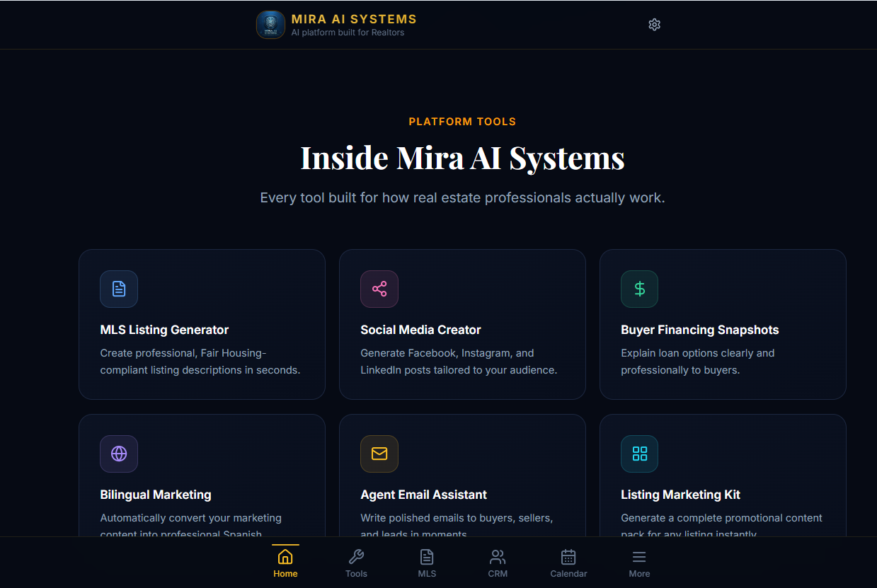The width and height of the screenshot is (877, 588).
Task: Click the MLS document icon in bottom navigation
Action: coord(427,557)
